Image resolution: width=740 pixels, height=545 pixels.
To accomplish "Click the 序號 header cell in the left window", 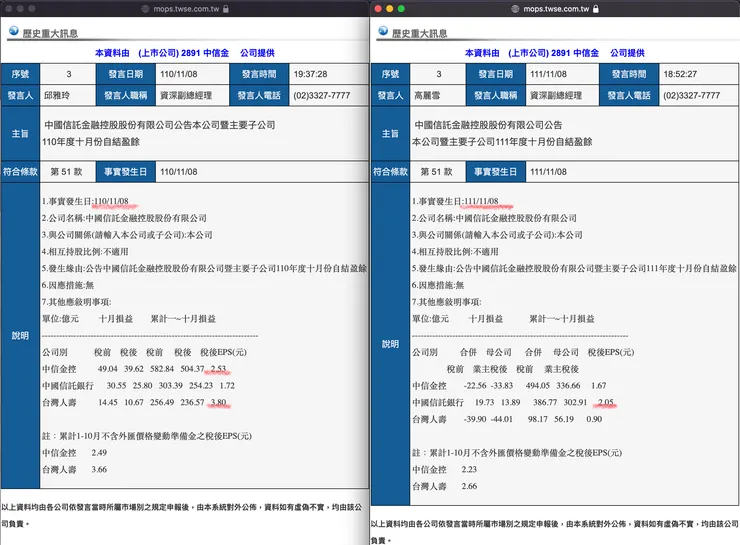I will coord(20,74).
